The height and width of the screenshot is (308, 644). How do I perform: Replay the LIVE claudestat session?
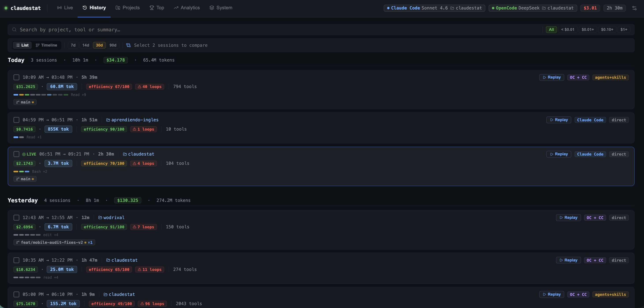coord(559,154)
